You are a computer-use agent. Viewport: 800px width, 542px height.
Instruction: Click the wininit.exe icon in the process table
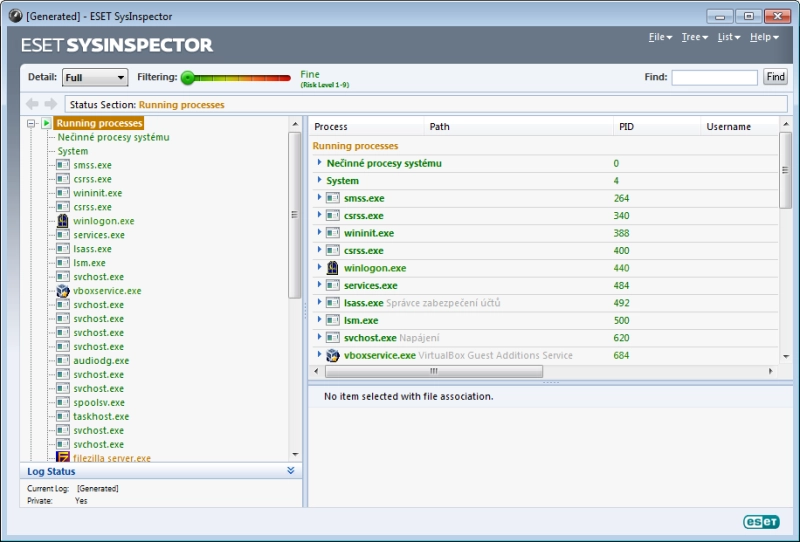pyautogui.click(x=333, y=233)
